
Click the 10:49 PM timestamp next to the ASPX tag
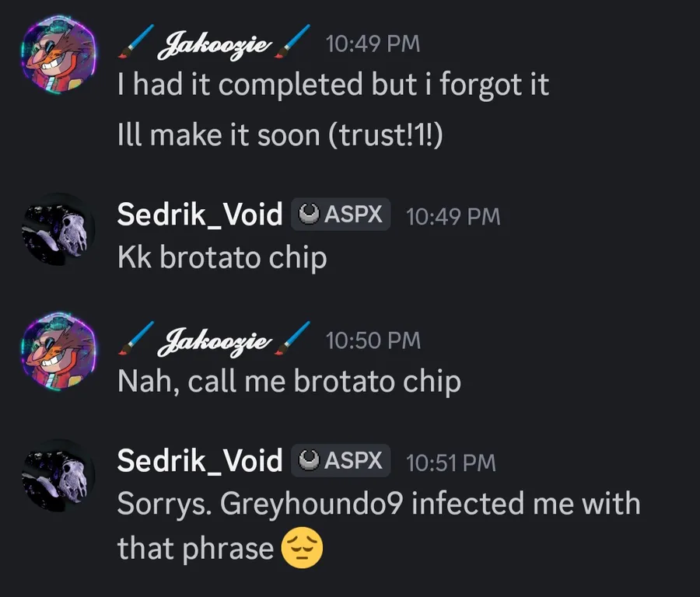coord(453,215)
